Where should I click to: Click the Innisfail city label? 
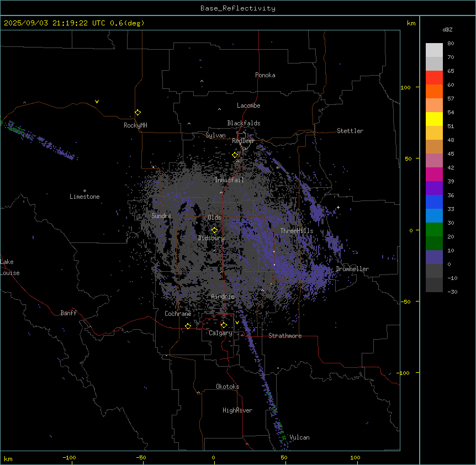(229, 180)
